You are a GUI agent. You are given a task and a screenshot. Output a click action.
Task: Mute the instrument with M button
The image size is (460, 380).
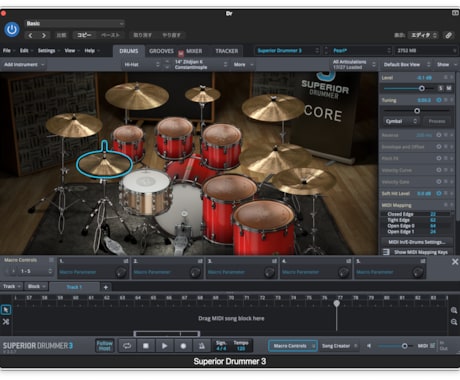[449, 88]
